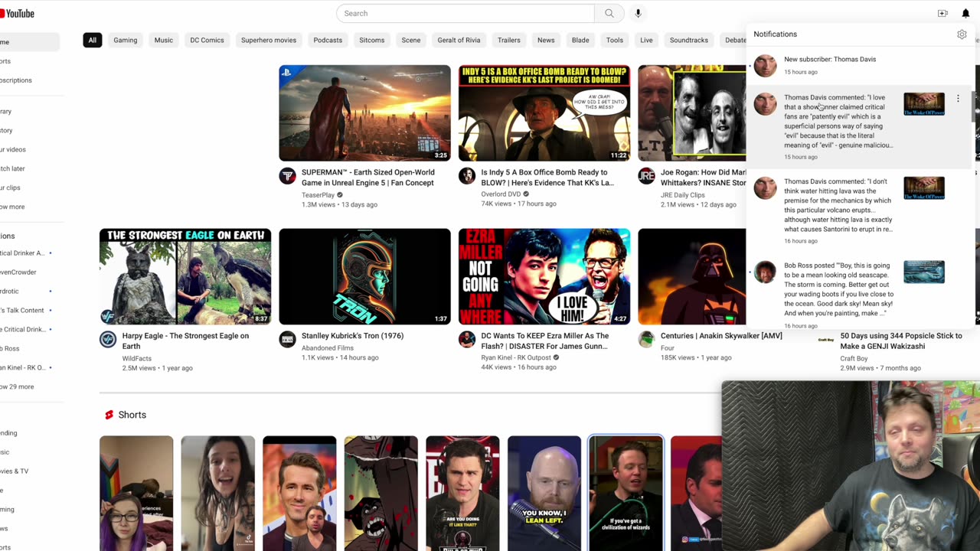The height and width of the screenshot is (551, 980).
Task: Open options for Thomas Davis evil comment
Action: tap(958, 99)
